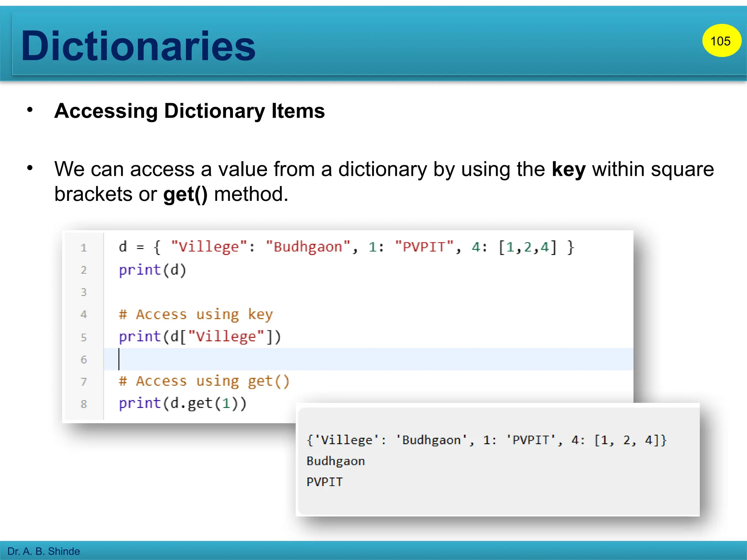The width and height of the screenshot is (747, 560).
Task: Click the '# Access using get()' comment
Action: pos(204,381)
